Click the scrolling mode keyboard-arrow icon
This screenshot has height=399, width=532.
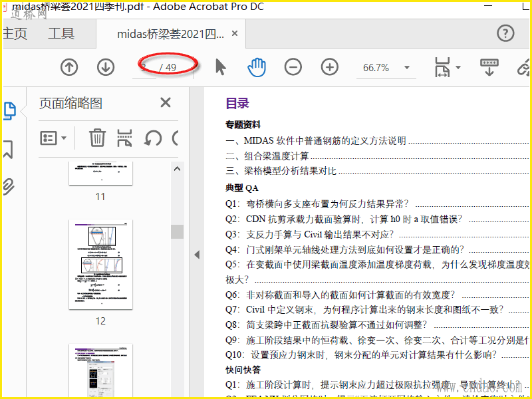pos(489,67)
